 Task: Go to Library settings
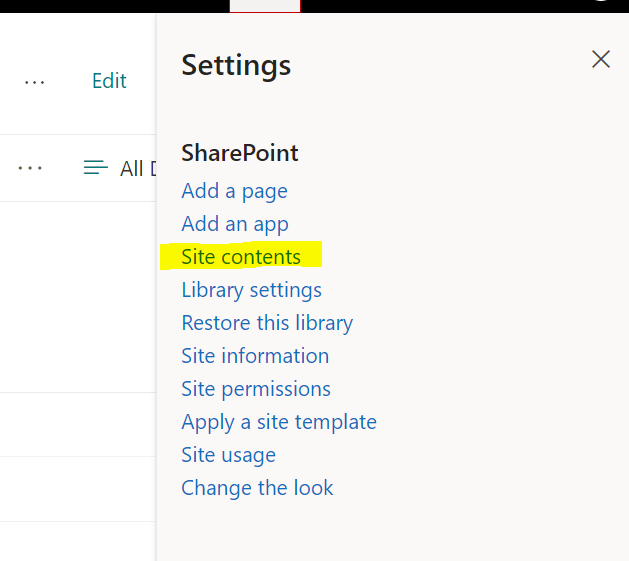pyautogui.click(x=252, y=290)
